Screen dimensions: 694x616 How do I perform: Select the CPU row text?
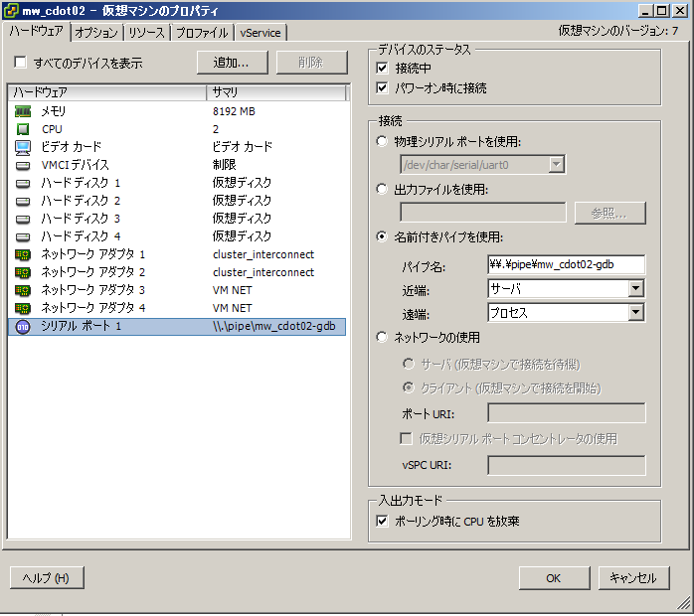(x=53, y=129)
